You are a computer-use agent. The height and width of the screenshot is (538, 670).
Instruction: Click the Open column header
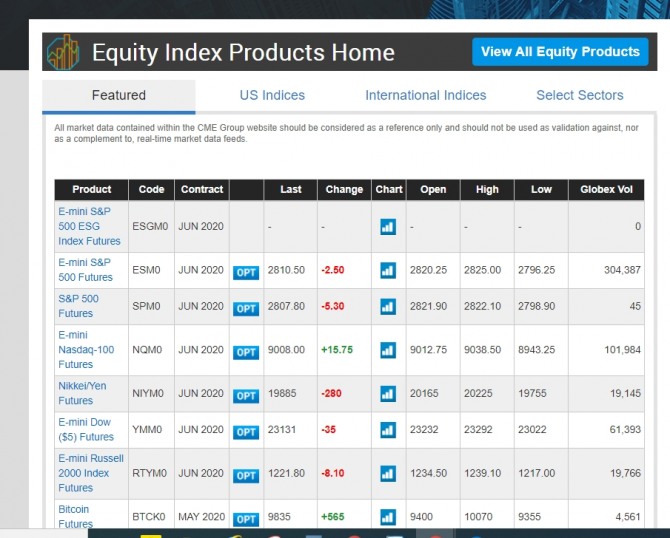click(433, 190)
